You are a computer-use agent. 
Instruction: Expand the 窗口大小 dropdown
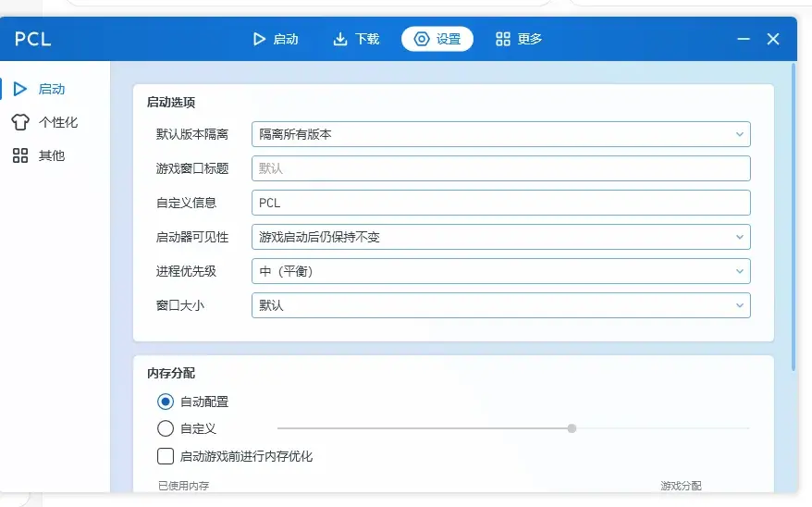(x=500, y=305)
